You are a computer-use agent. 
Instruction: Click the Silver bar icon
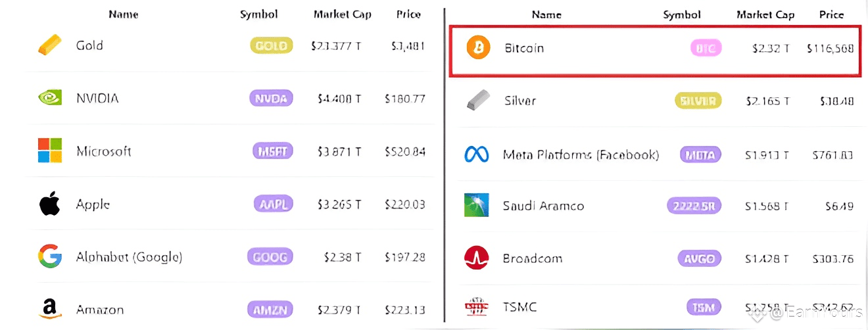click(x=478, y=100)
